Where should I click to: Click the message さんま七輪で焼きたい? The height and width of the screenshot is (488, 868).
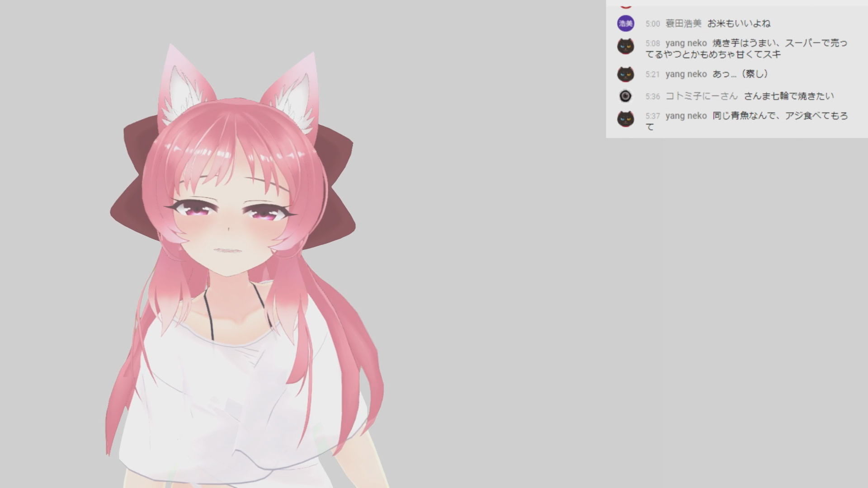(x=788, y=96)
